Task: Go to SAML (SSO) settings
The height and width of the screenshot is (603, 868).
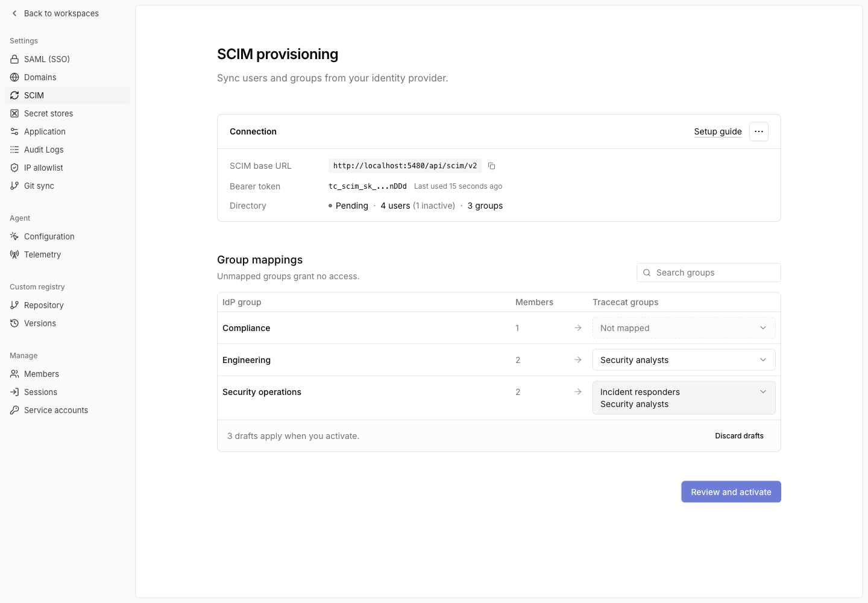Action: point(68,59)
